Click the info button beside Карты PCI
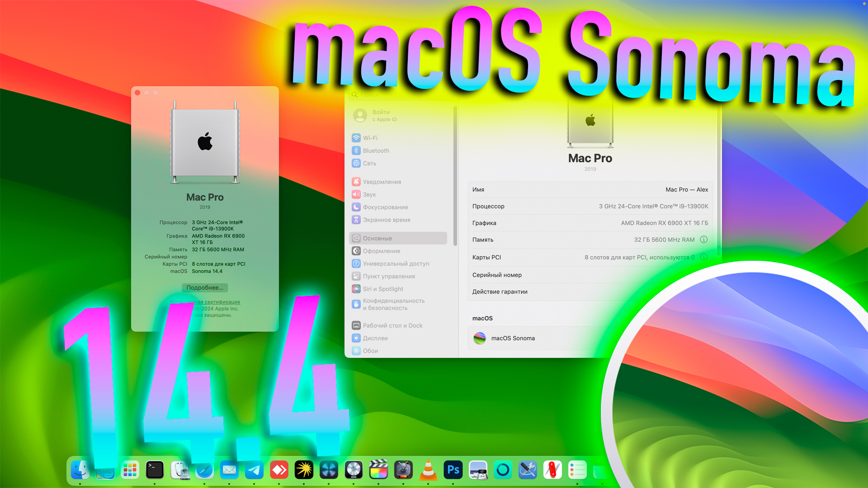This screenshot has width=868, height=488. [703, 257]
